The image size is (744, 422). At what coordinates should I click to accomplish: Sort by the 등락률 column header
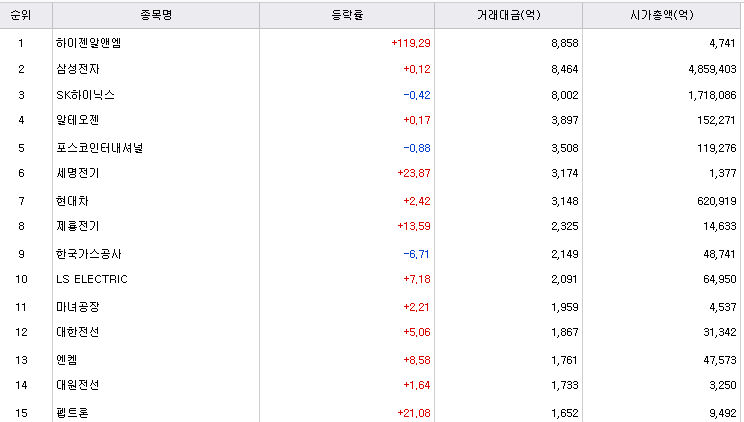[347, 15]
